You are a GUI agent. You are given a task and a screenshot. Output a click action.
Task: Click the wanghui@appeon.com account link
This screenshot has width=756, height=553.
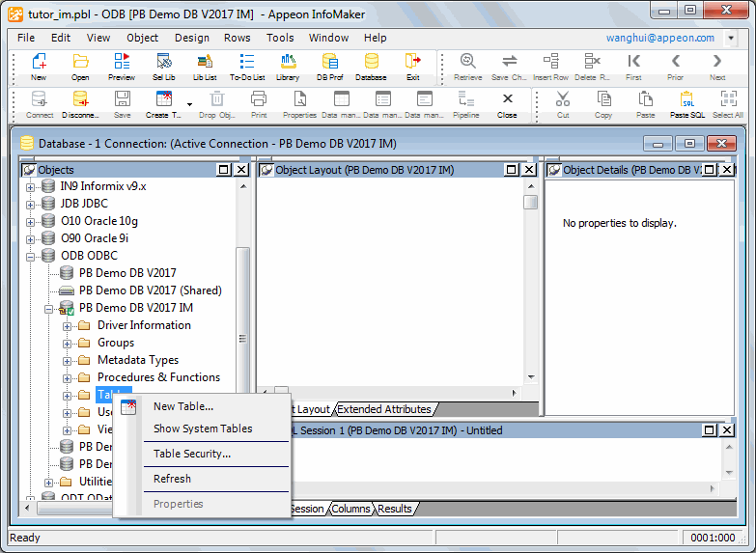click(x=660, y=38)
